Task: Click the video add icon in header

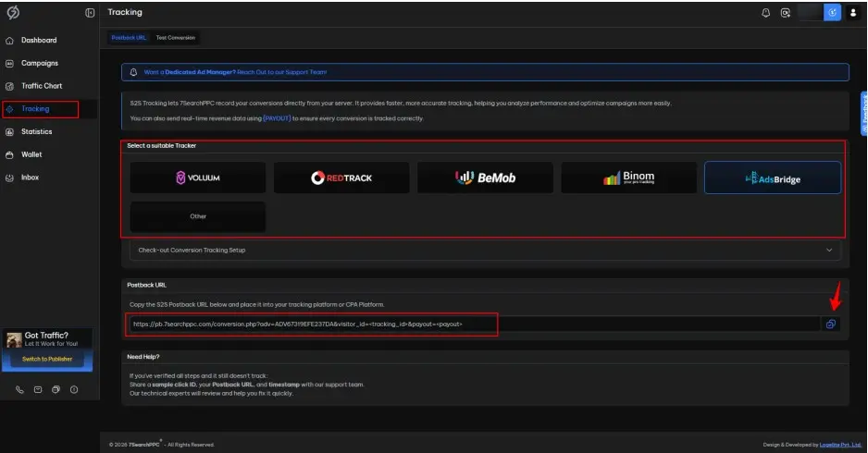Action: coord(785,13)
